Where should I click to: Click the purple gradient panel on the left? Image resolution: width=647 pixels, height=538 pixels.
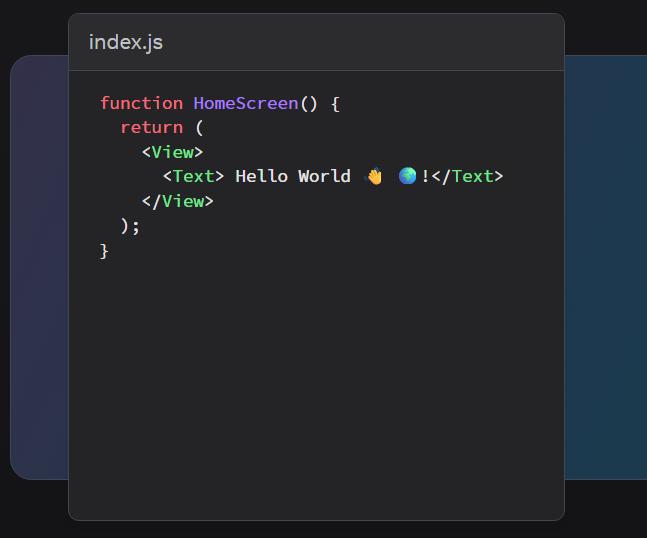pos(38,270)
